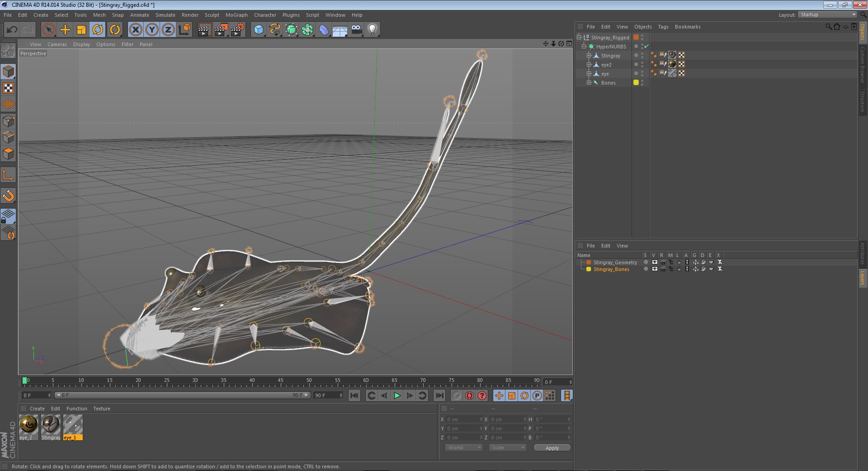Open the HyperNURBS generator icon

[292, 30]
